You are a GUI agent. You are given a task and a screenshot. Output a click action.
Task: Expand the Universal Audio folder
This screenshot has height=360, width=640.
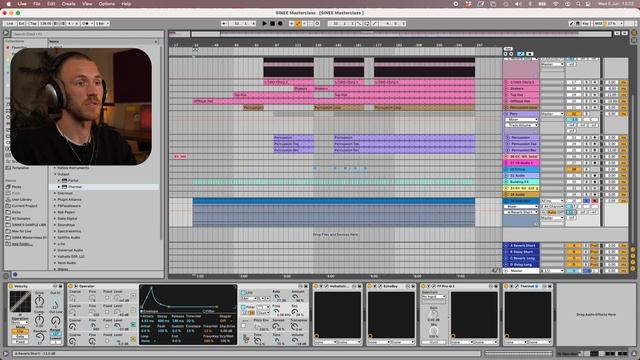(x=55, y=250)
